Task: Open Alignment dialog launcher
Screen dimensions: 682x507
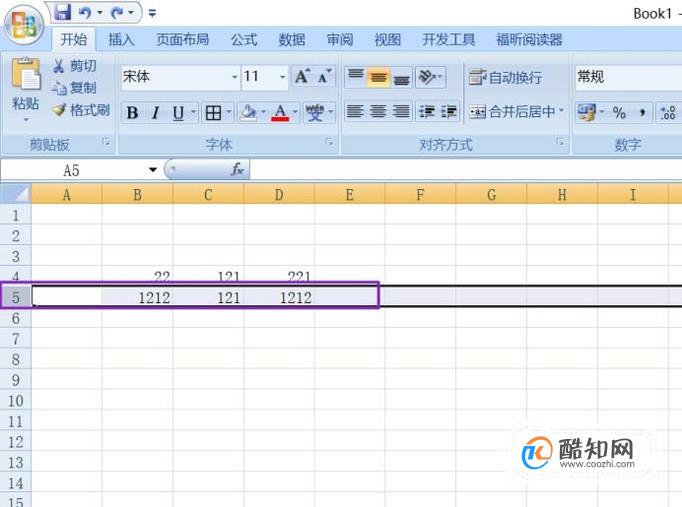Action: (x=560, y=141)
